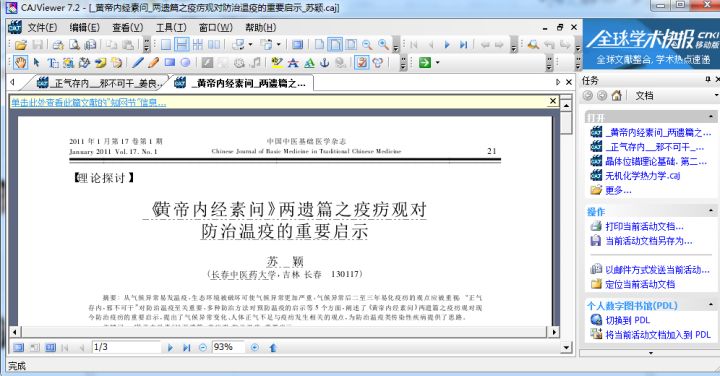Open the 窗口(W) menu
720x376 pixels.
[216, 28]
